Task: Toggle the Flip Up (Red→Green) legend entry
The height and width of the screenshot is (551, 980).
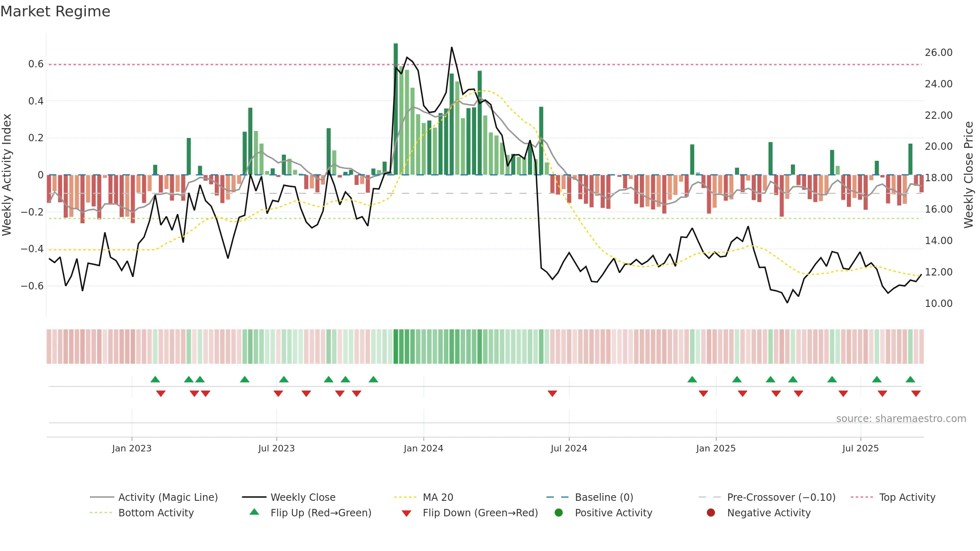Action: click(x=311, y=513)
